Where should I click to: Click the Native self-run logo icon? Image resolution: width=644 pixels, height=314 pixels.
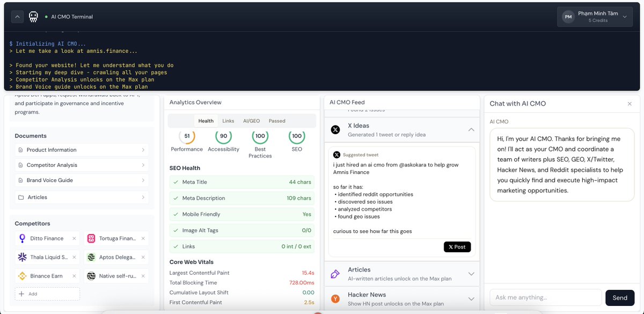[x=91, y=276]
